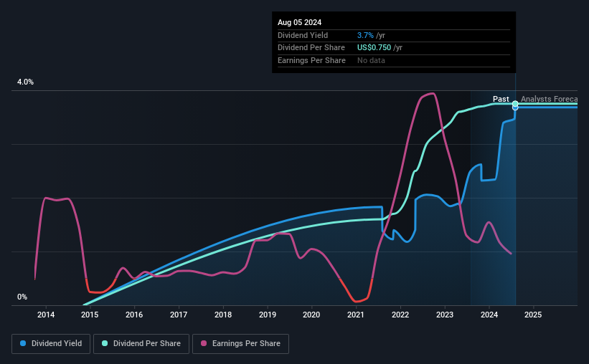Click the teal Dividend Per Share legend dot
Screen dimensions: 589x364
coord(105,343)
